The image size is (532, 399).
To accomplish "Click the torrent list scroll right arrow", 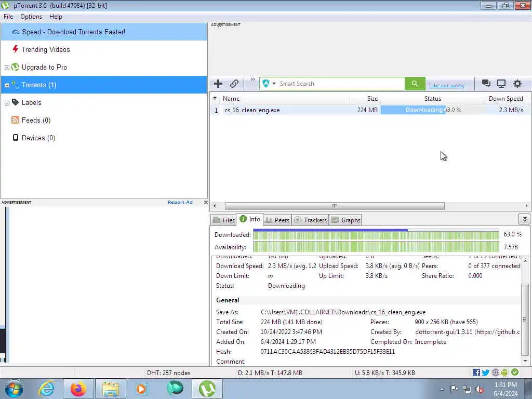I will (x=526, y=206).
